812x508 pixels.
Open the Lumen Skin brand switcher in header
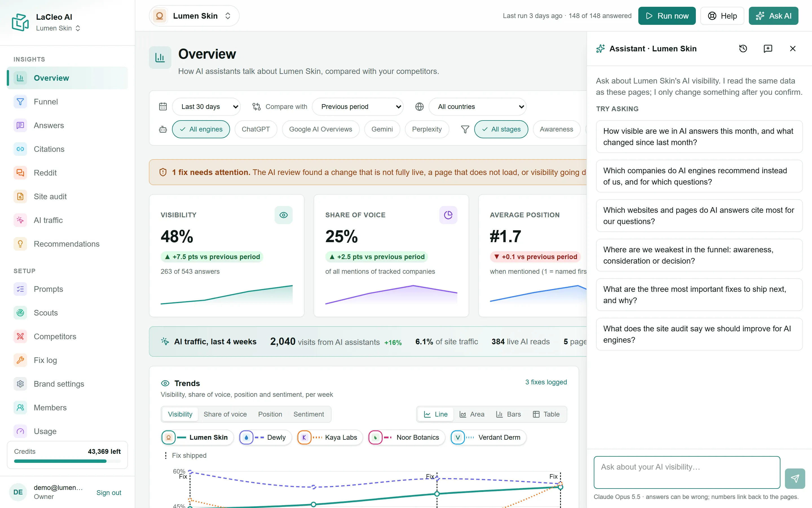click(194, 16)
